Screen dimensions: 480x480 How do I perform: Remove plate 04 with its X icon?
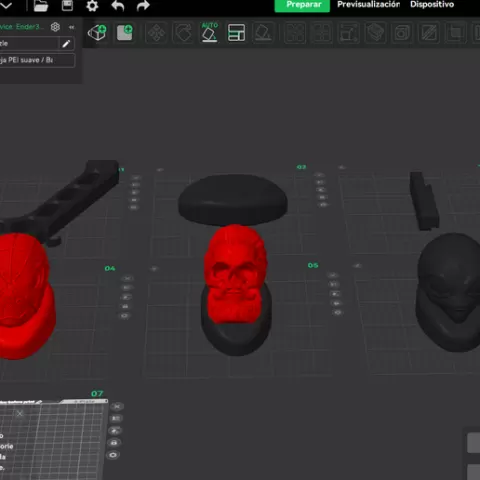tap(128, 278)
